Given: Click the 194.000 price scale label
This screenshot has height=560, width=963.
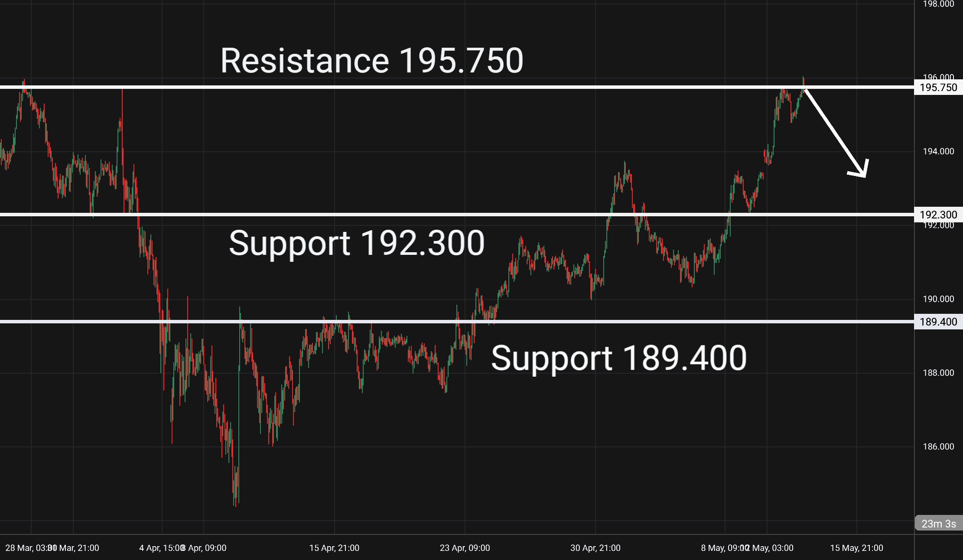Looking at the screenshot, I should coord(938,151).
